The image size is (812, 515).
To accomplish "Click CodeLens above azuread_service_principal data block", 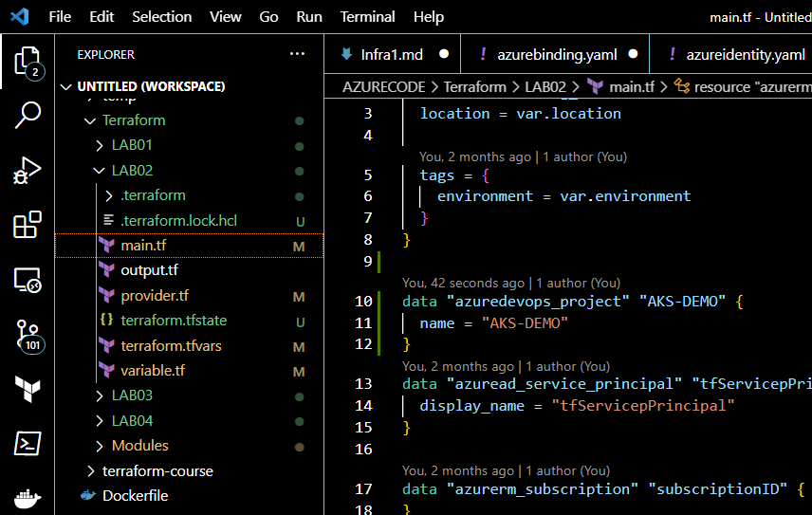I will (506, 366).
